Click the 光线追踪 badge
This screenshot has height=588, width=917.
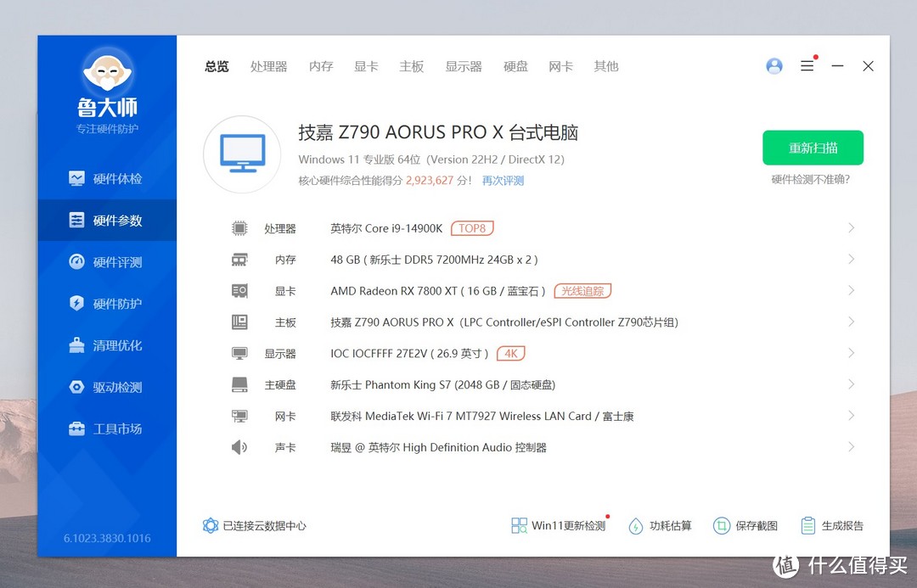coord(582,290)
